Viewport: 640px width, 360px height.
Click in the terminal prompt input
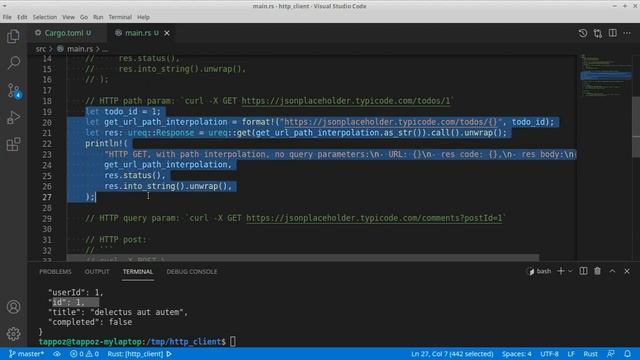point(233,342)
